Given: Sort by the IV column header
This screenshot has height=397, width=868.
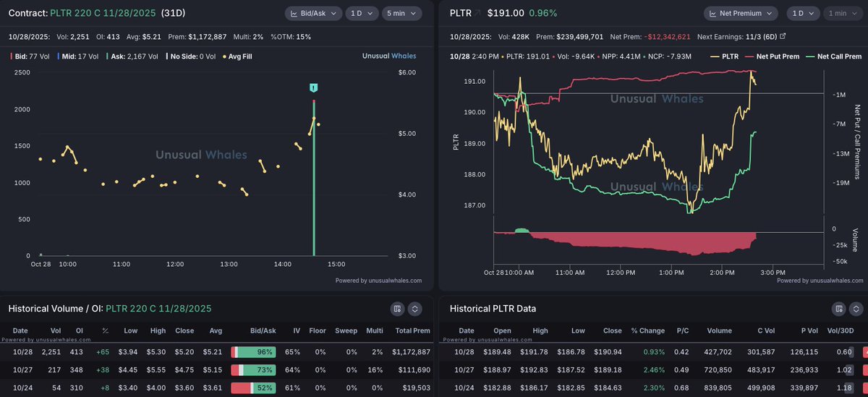Looking at the screenshot, I should (297, 330).
